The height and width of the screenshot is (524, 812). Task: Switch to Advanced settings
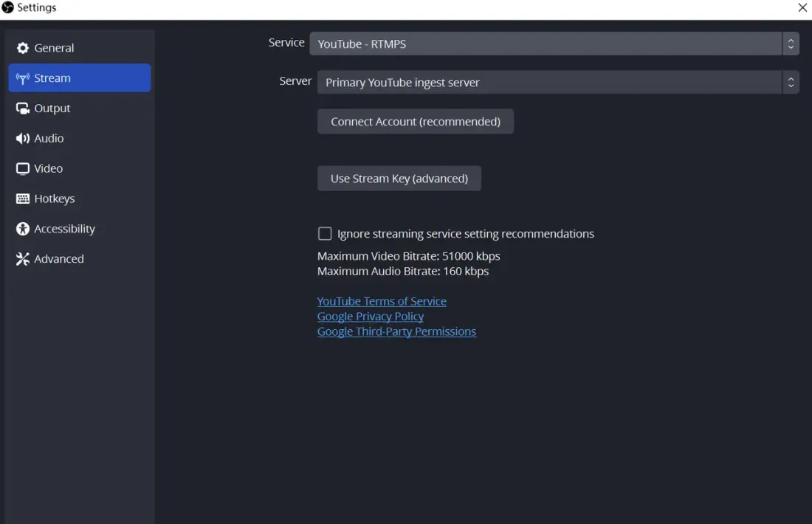pos(79,259)
